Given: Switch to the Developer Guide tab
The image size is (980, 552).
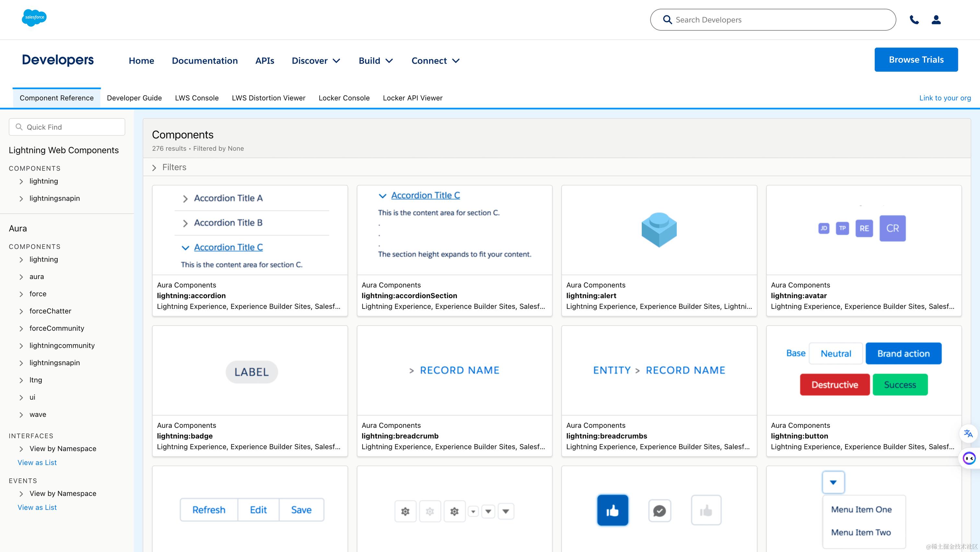Looking at the screenshot, I should [x=134, y=98].
